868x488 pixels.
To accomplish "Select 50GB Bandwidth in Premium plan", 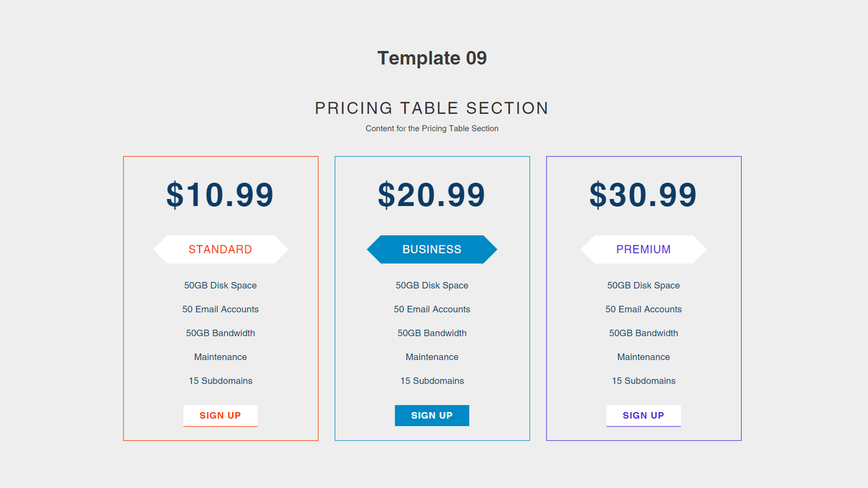I will click(643, 333).
